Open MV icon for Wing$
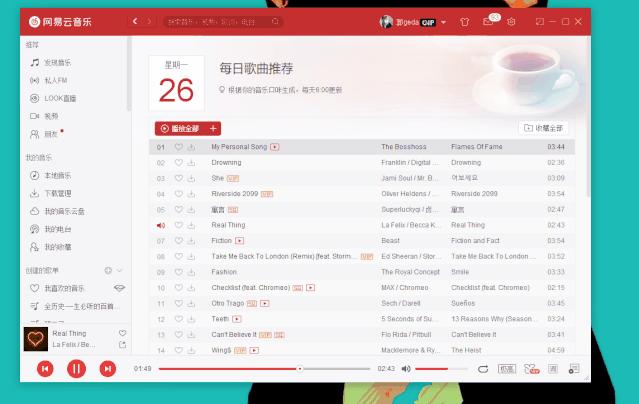This screenshot has height=404, width=639. [x=254, y=351]
